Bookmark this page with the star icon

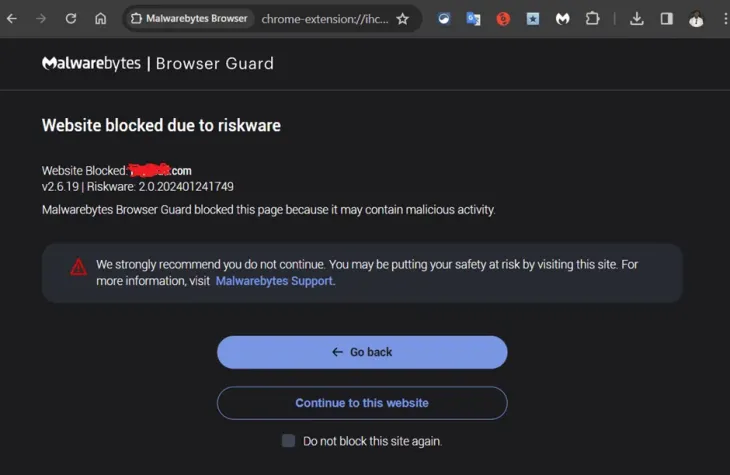coord(403,19)
